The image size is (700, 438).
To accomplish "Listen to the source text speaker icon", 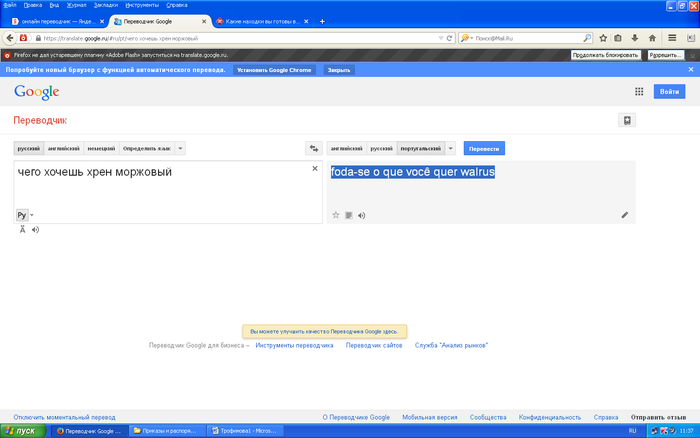I will click(x=35, y=229).
